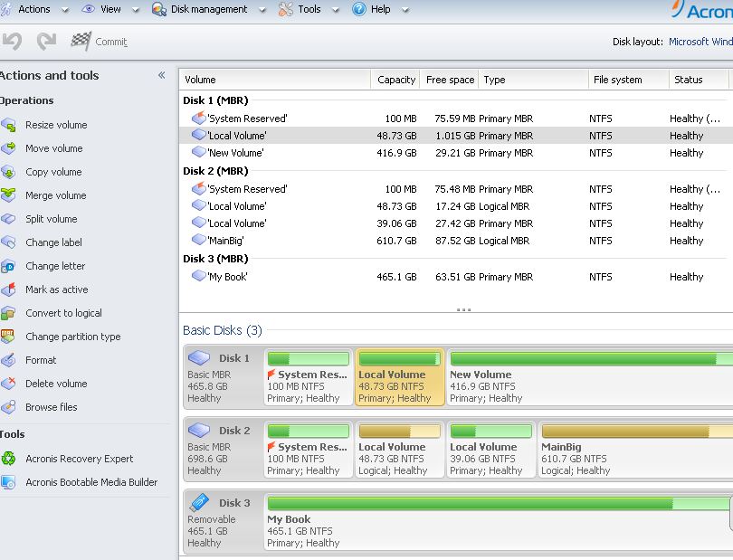Viewport: 733px width, 560px height.
Task: Select the Split volume icon
Action: [x=8, y=219]
